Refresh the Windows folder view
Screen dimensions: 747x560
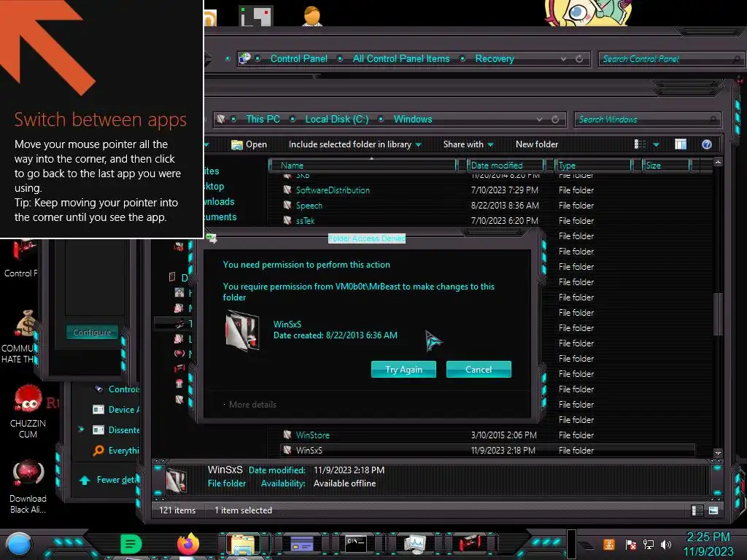tap(555, 119)
